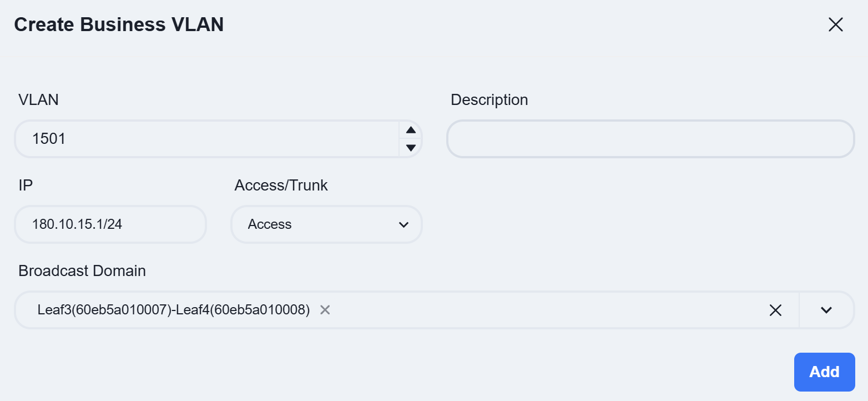
Task: Click the Create Business VLAN title
Action: point(119,25)
